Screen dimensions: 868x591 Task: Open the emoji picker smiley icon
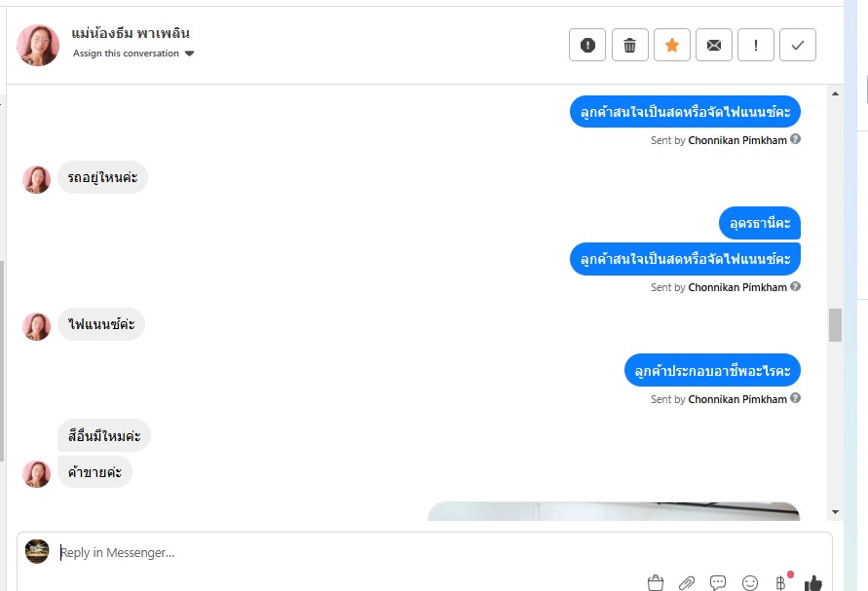750,582
